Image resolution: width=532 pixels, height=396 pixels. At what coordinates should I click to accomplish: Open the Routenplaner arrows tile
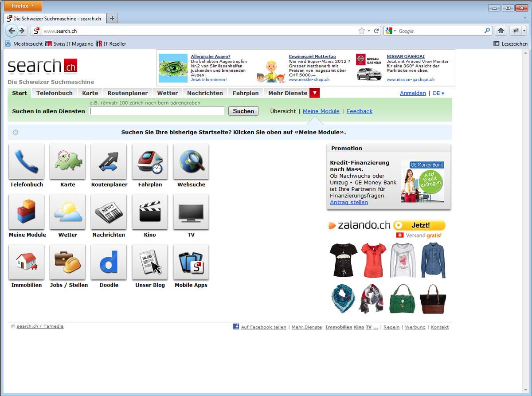109,161
